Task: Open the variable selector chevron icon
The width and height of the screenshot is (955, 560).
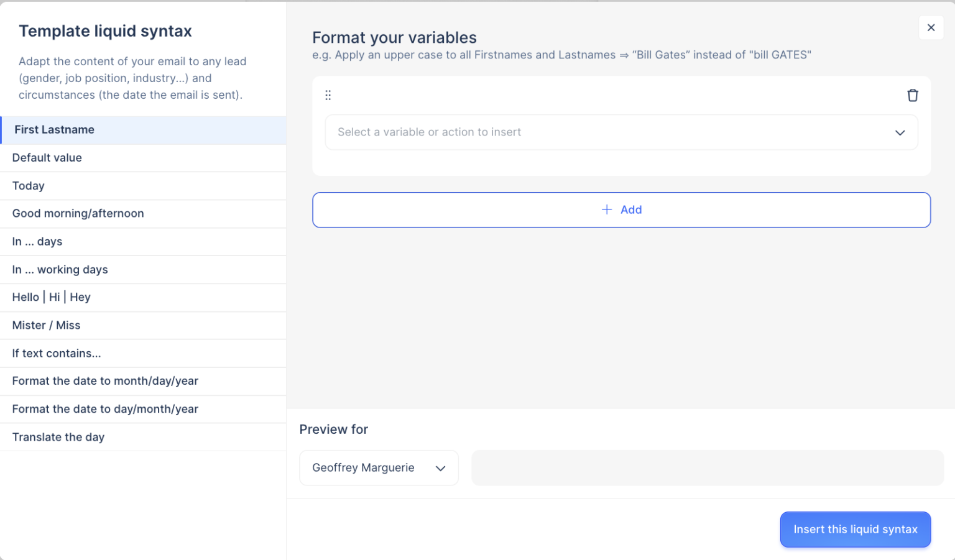Action: 900,132
